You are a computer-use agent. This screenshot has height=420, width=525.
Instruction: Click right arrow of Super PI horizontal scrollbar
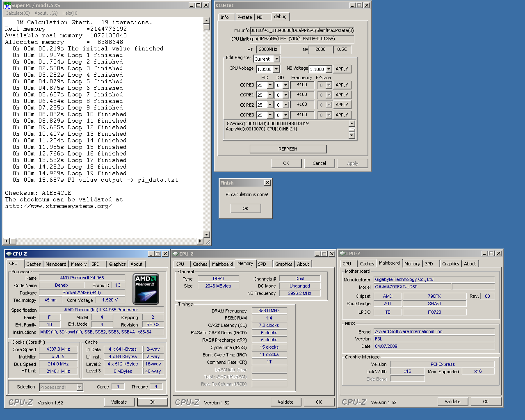click(x=200, y=241)
